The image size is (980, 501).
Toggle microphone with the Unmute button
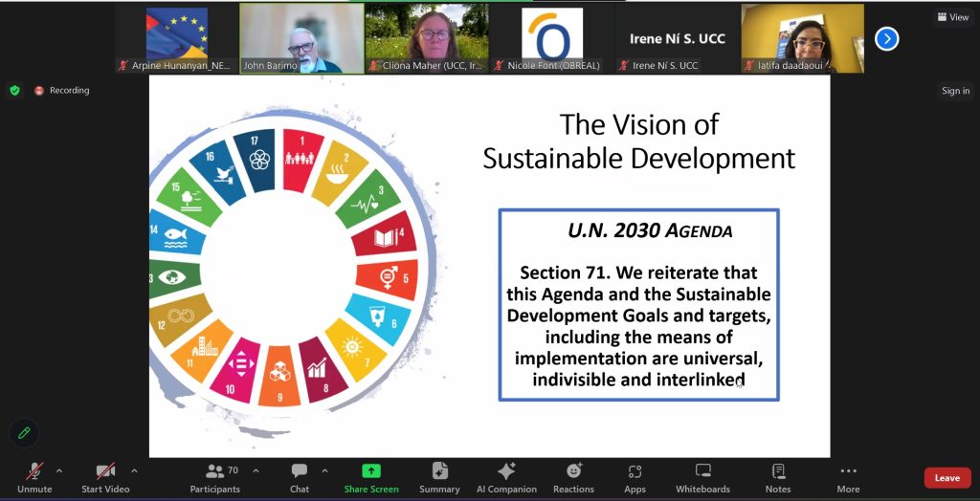coord(34,477)
